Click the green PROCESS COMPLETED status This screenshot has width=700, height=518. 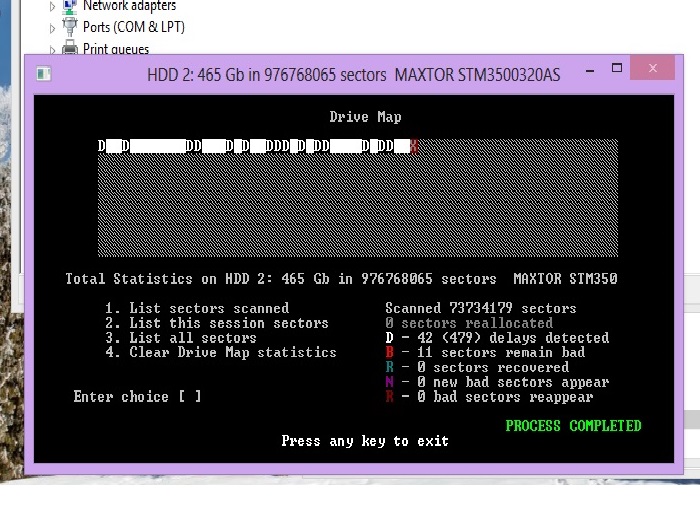(573, 426)
